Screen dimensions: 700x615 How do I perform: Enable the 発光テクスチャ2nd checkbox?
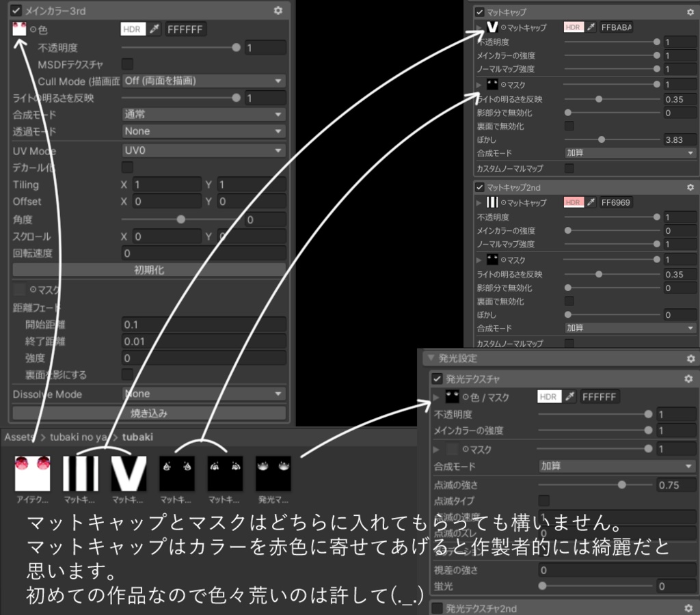click(x=437, y=608)
